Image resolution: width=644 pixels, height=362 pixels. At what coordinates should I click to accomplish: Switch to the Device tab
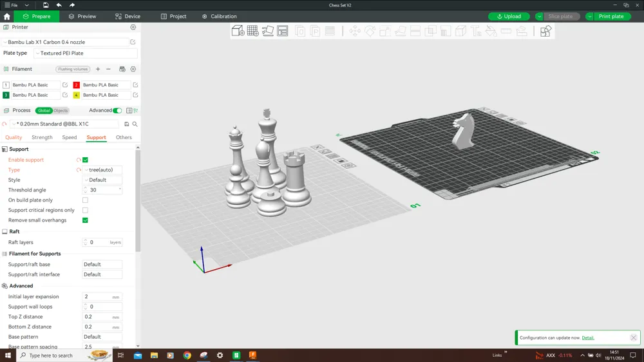[x=128, y=17]
